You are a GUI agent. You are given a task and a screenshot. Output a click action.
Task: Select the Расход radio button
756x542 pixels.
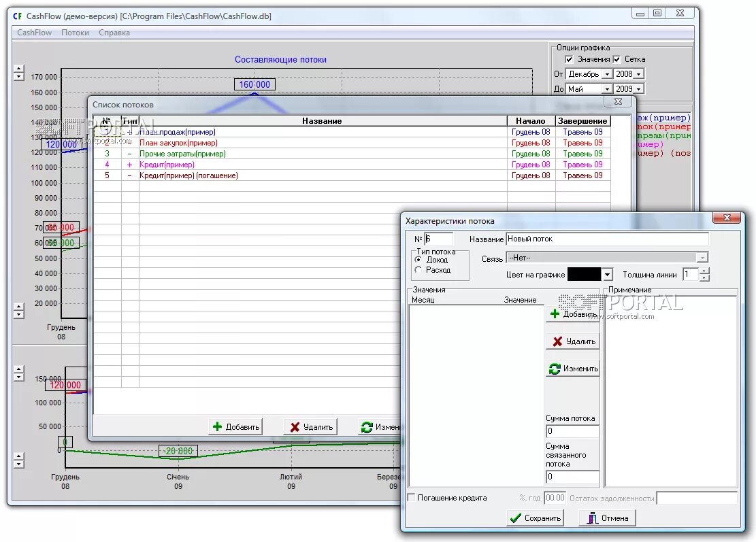[x=418, y=270]
